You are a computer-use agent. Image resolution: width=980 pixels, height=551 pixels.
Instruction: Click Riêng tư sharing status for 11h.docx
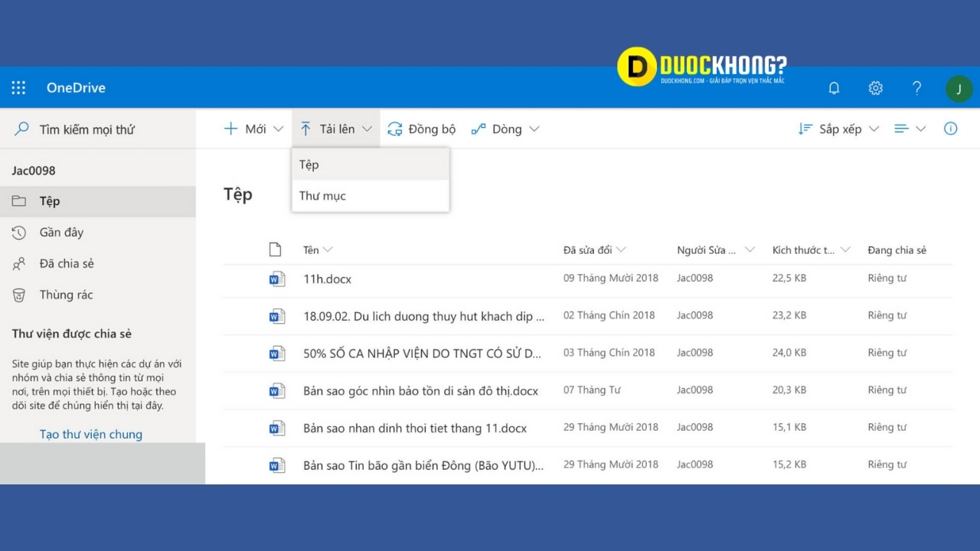click(x=887, y=278)
